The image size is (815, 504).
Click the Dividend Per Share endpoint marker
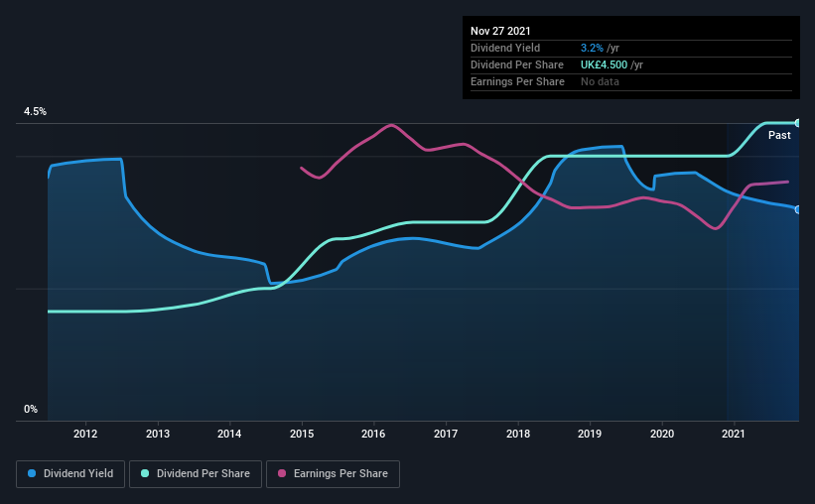tap(798, 123)
